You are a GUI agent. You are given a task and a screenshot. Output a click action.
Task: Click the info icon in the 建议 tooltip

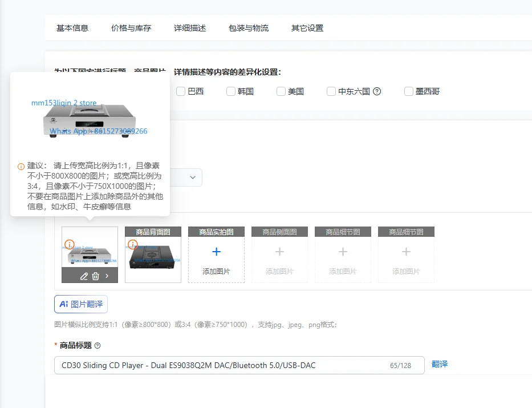(x=21, y=166)
